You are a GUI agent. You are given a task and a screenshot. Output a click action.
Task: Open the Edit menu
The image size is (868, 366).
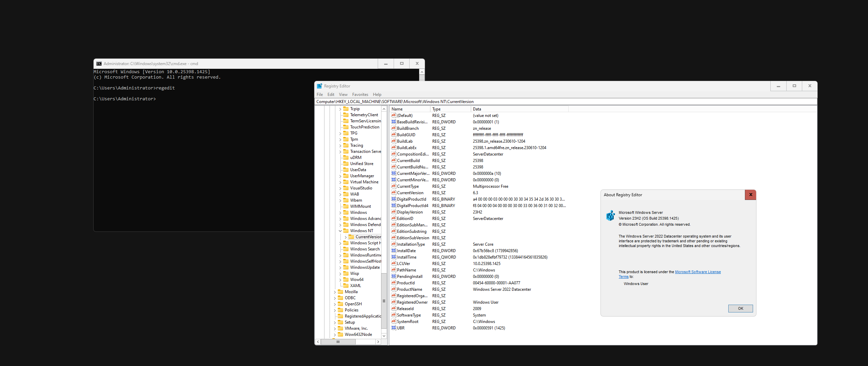point(331,95)
